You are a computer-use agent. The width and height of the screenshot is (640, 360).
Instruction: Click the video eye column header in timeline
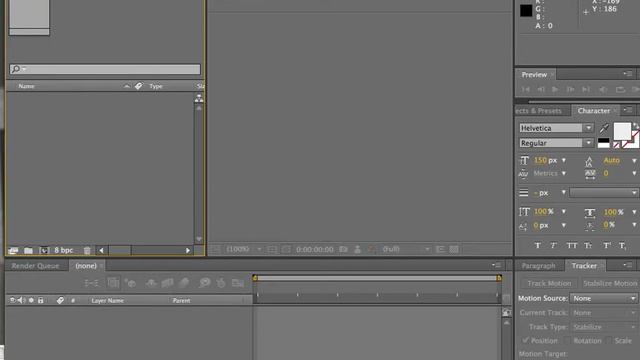point(12,300)
